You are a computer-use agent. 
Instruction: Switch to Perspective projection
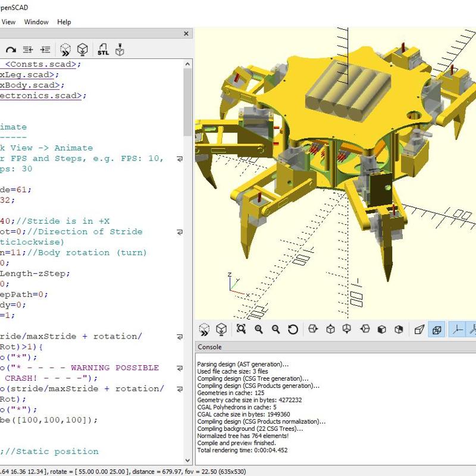point(419,329)
